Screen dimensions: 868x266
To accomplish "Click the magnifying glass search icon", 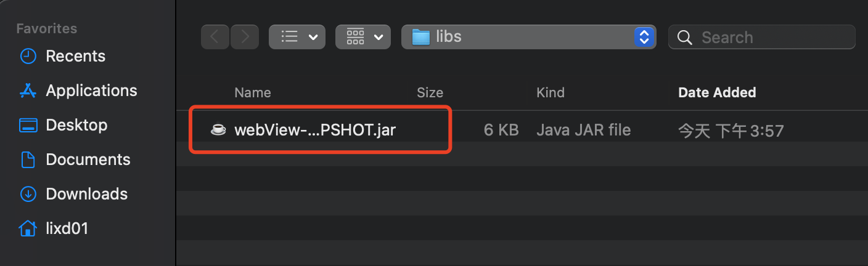I will click(684, 38).
